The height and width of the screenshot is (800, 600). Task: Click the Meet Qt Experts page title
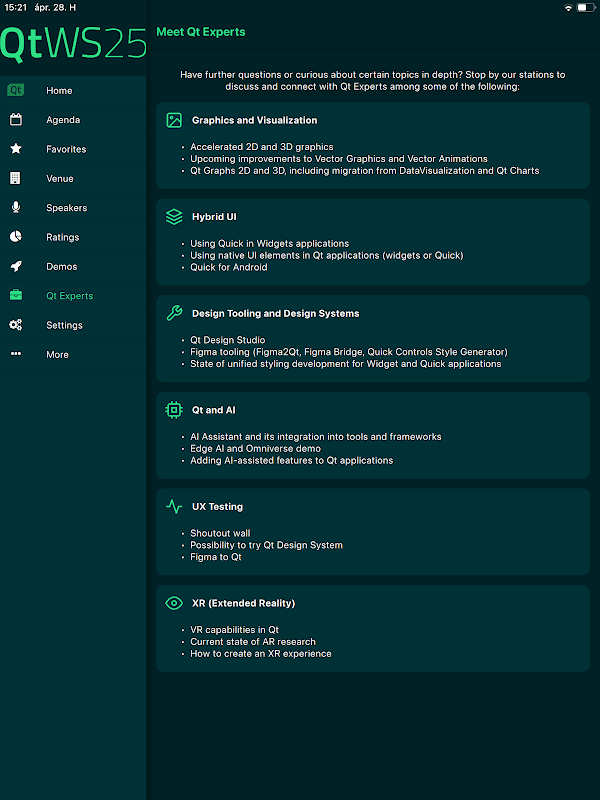pyautogui.click(x=201, y=32)
